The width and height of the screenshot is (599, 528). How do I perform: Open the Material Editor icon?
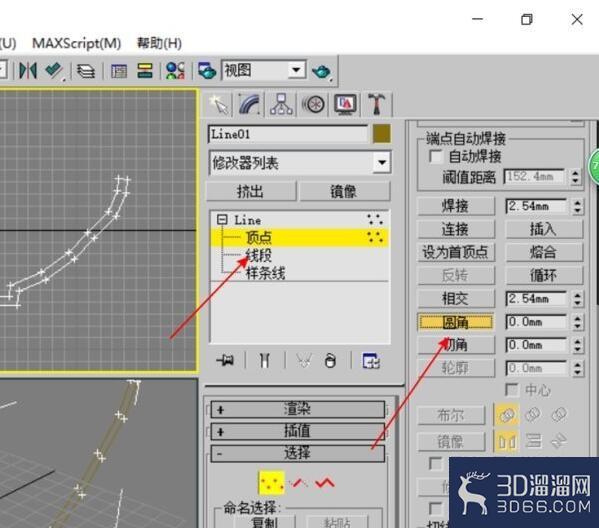tap(175, 71)
